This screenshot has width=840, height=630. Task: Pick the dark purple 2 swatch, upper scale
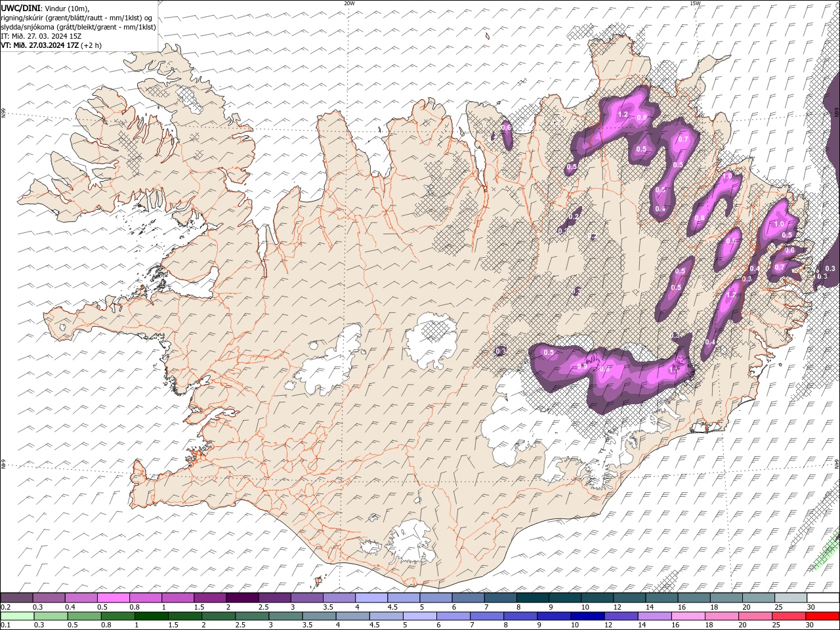[x=242, y=598]
